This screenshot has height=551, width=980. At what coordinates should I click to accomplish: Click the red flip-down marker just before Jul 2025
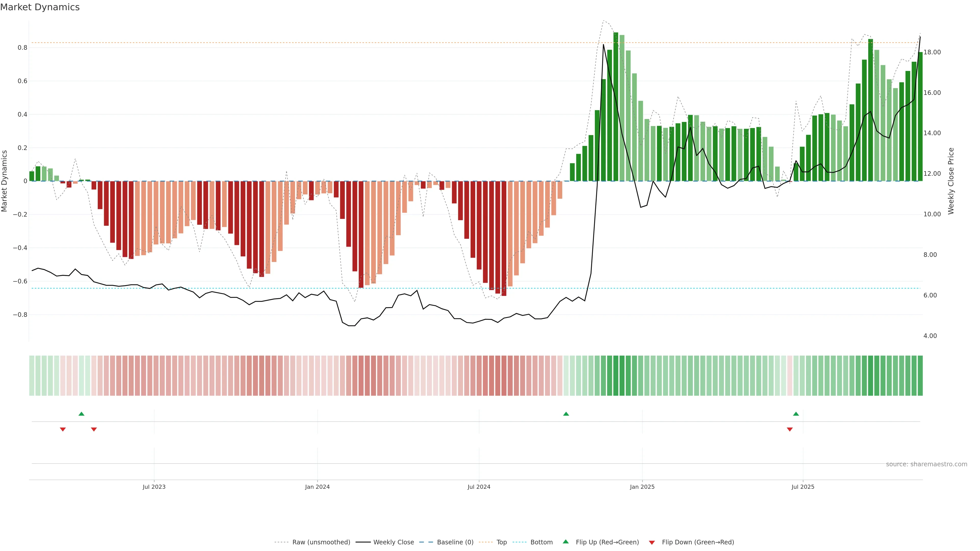790,429
